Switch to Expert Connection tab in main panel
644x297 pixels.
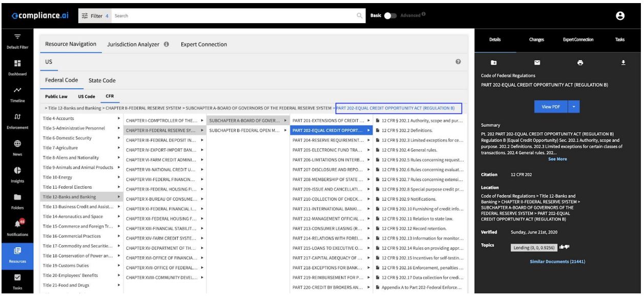(x=204, y=45)
